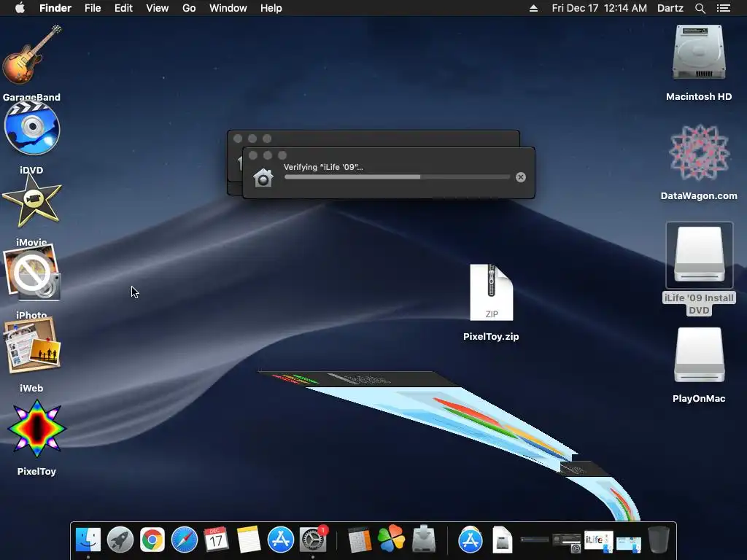Open Spotlight search magnifier
This screenshot has width=747, height=560.
coord(700,8)
